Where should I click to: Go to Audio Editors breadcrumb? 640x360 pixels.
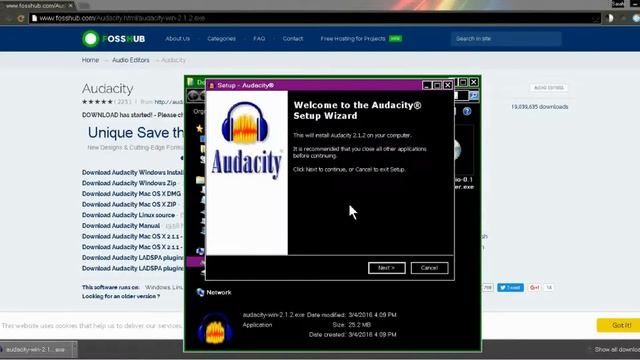pos(131,60)
